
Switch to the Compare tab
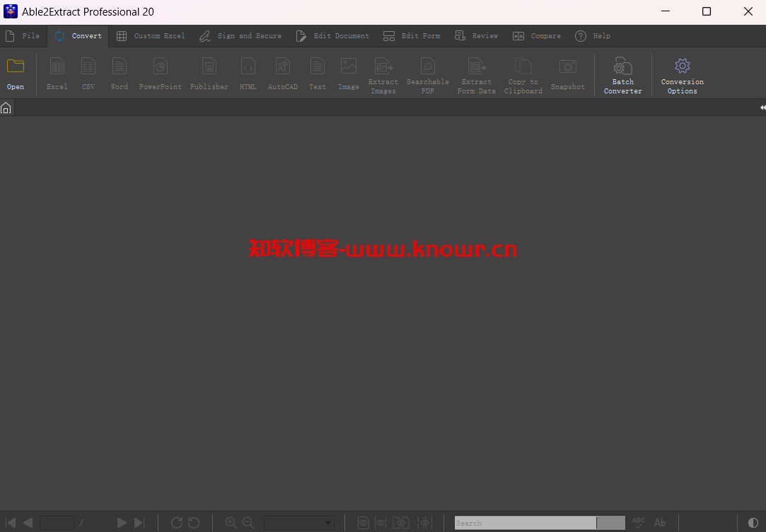pos(537,36)
